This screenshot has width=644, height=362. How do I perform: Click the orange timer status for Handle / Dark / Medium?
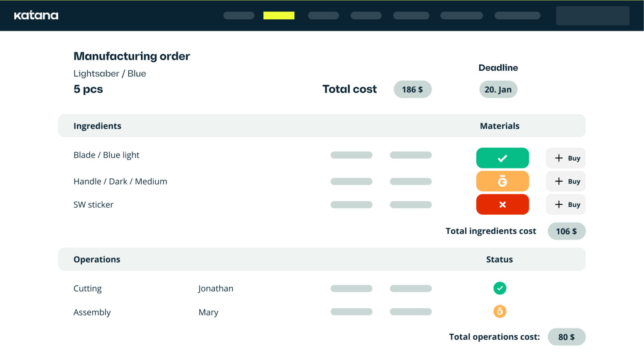click(x=502, y=181)
